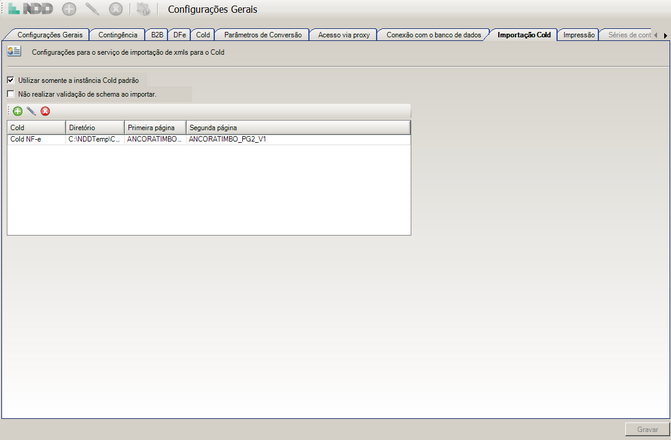This screenshot has width=671, height=440.
Task: Delete the selected Cold entry (red X)
Action: pos(45,111)
